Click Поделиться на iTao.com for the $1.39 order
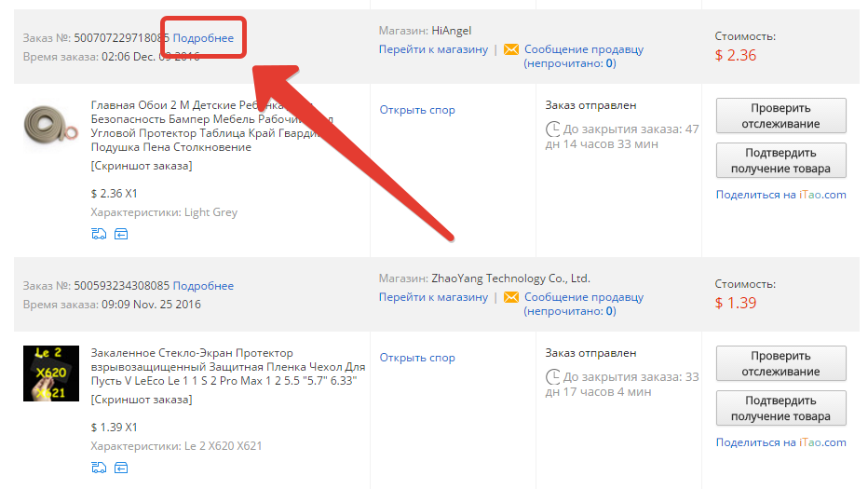The height and width of the screenshot is (489, 868). tap(780, 441)
